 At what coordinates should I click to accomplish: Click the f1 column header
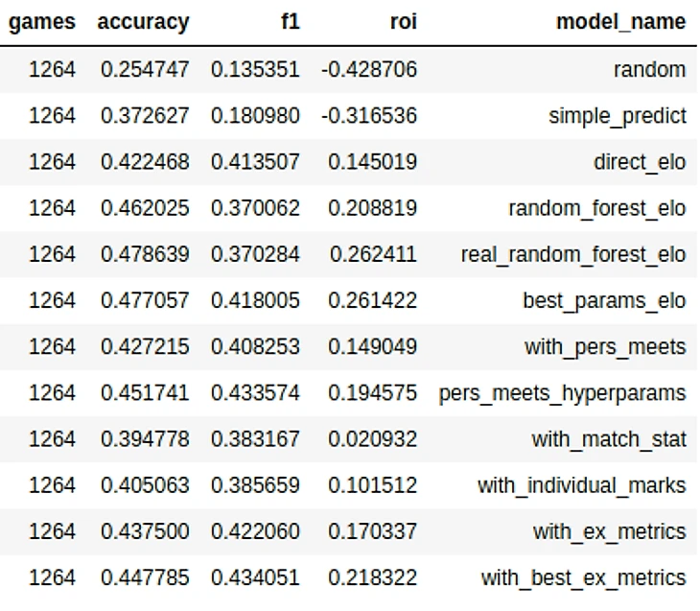tap(291, 21)
